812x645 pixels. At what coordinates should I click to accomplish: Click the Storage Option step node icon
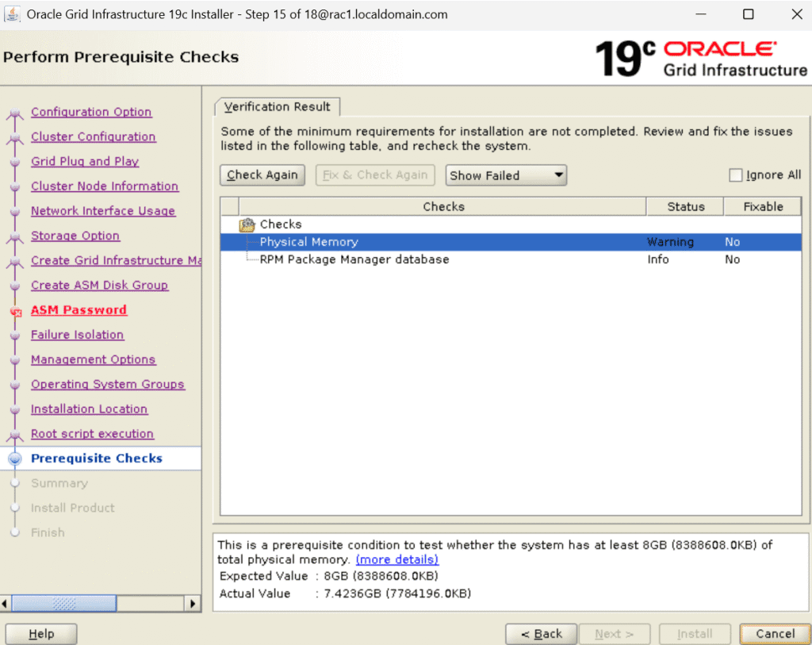[15, 236]
